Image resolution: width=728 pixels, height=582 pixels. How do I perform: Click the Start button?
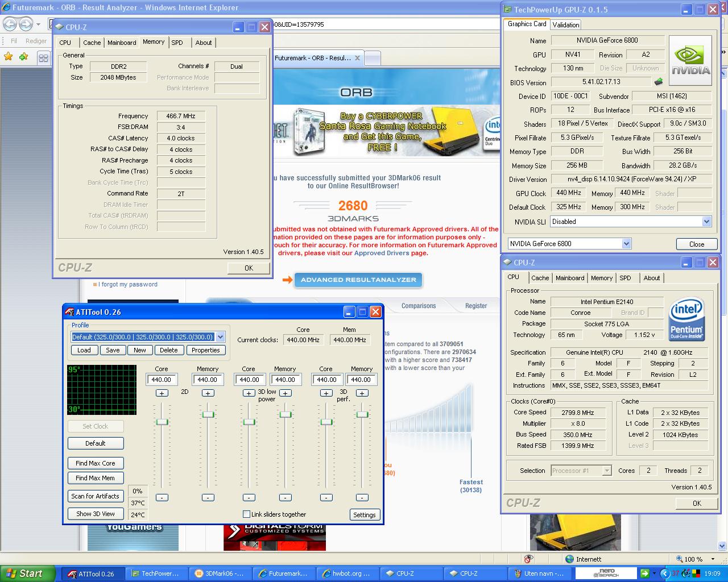coord(27,573)
